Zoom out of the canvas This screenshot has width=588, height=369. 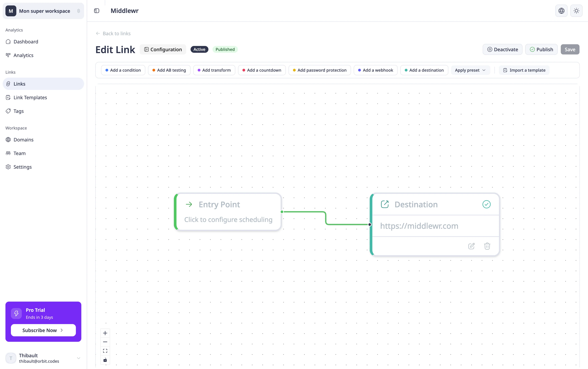[105, 342]
